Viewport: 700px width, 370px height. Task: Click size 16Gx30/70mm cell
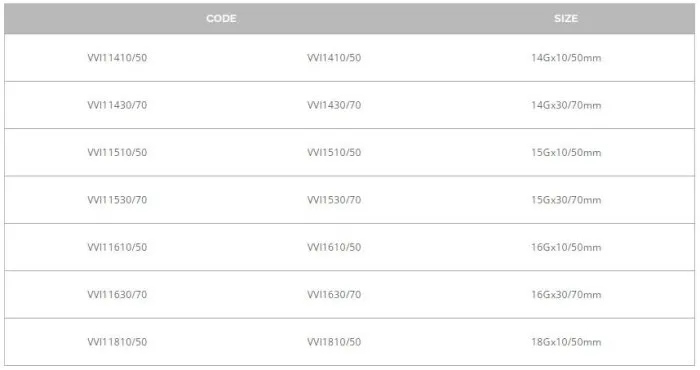(566, 294)
